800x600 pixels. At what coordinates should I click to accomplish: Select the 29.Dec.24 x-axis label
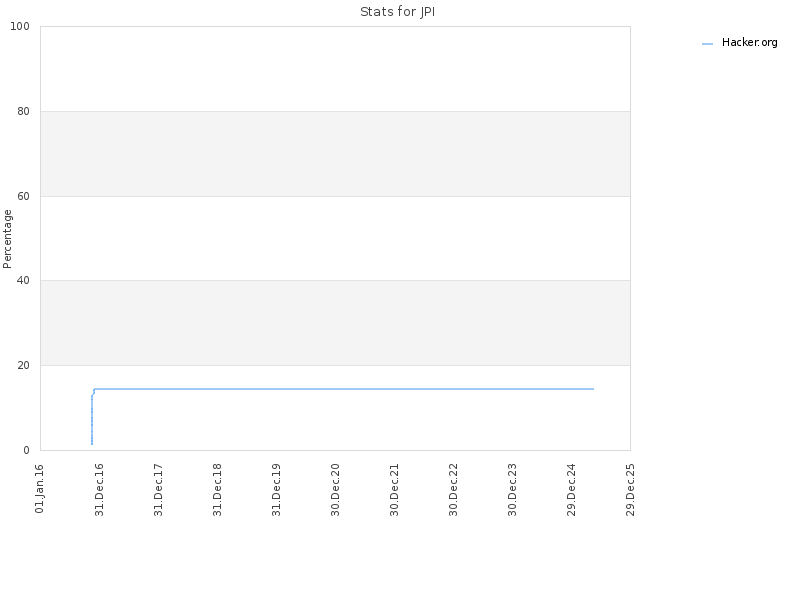(x=571, y=489)
